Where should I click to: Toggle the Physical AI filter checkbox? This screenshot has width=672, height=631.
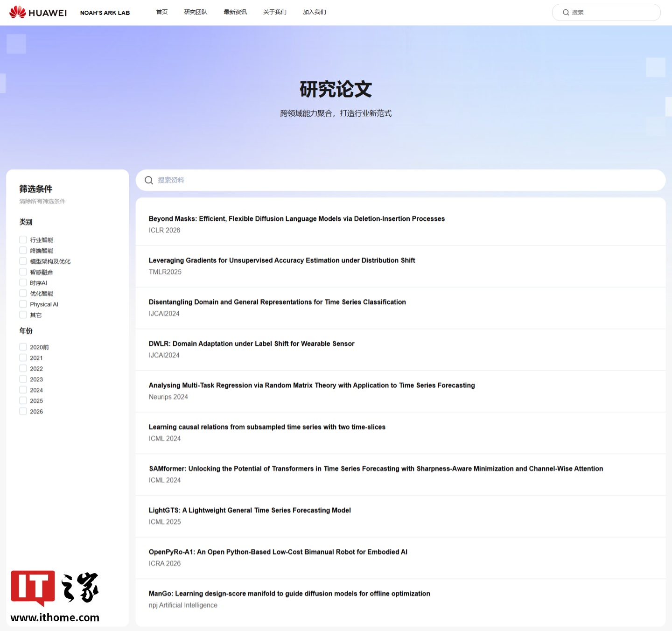point(23,304)
